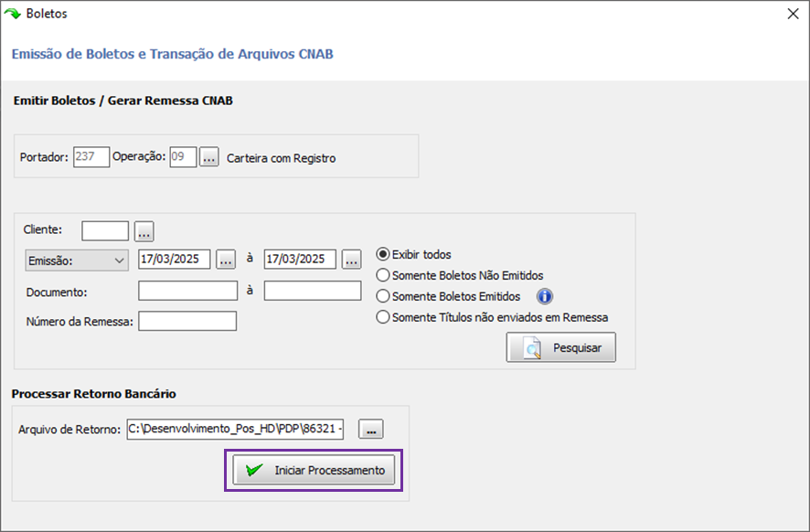The width and height of the screenshot is (810, 532).
Task: Click the Número da Remessa field
Action: 187,321
